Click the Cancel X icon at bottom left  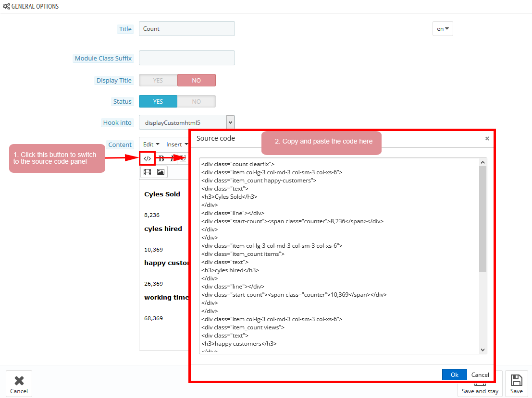19,384
